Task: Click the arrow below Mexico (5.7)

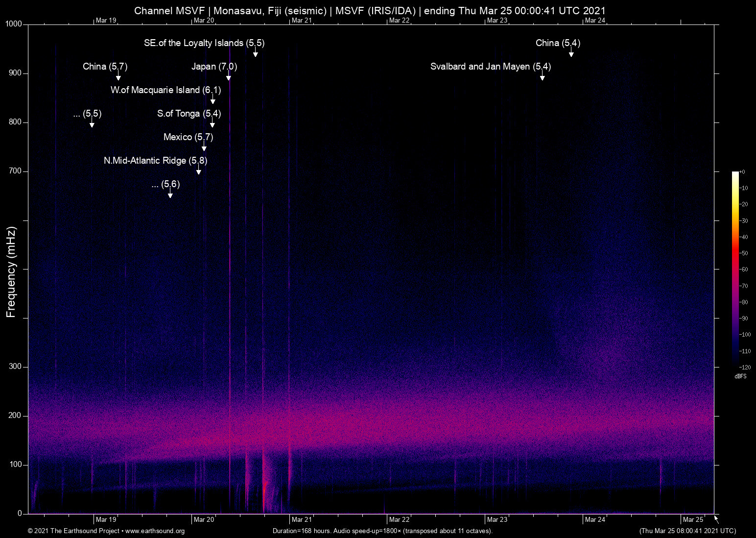Action: pyautogui.click(x=204, y=148)
